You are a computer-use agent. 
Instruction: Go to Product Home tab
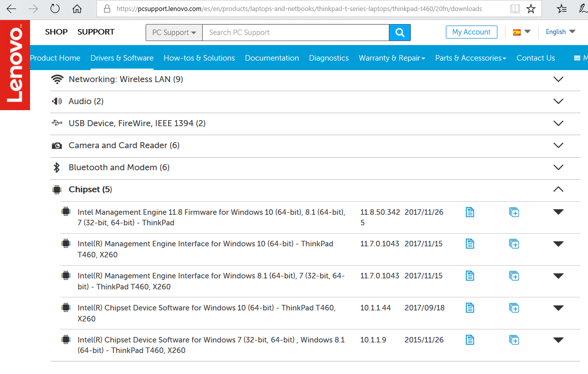pyautogui.click(x=55, y=58)
